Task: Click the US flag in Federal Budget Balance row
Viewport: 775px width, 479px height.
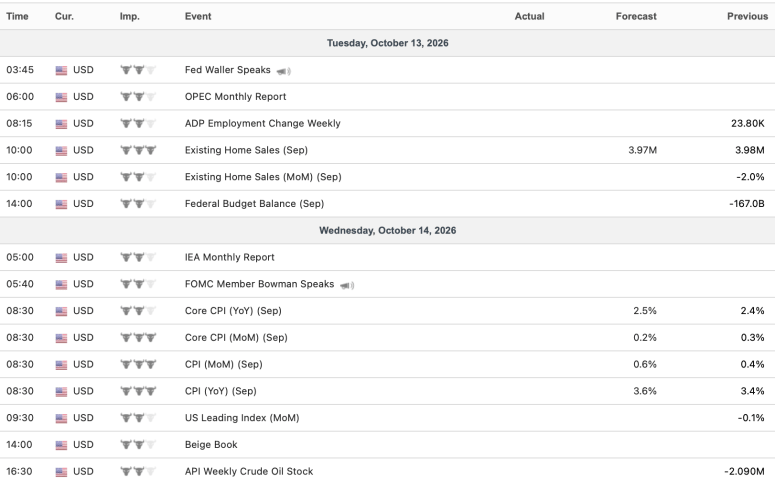Action: [x=61, y=204]
